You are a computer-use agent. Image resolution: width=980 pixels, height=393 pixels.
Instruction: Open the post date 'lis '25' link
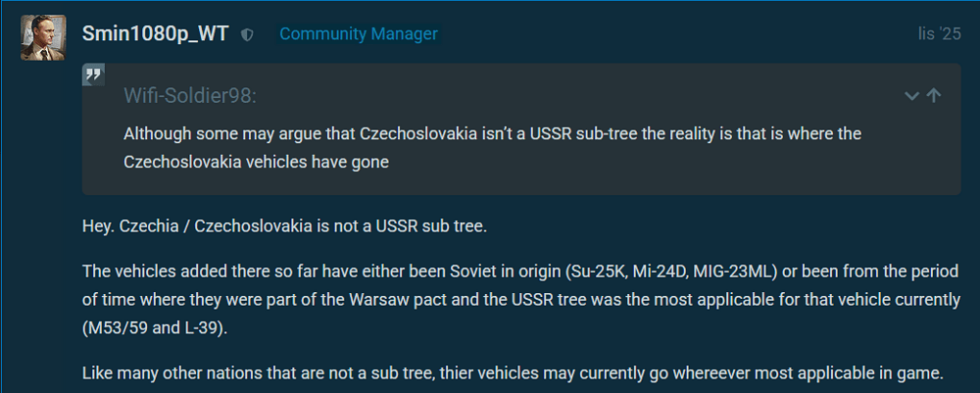(x=939, y=34)
